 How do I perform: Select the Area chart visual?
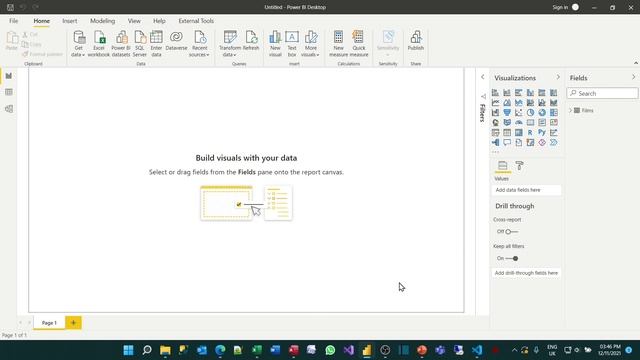[507, 102]
